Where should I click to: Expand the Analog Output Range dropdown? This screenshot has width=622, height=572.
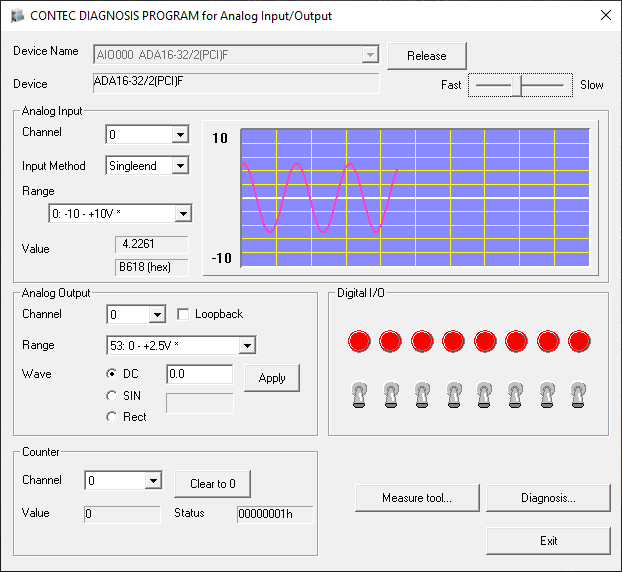(x=247, y=346)
